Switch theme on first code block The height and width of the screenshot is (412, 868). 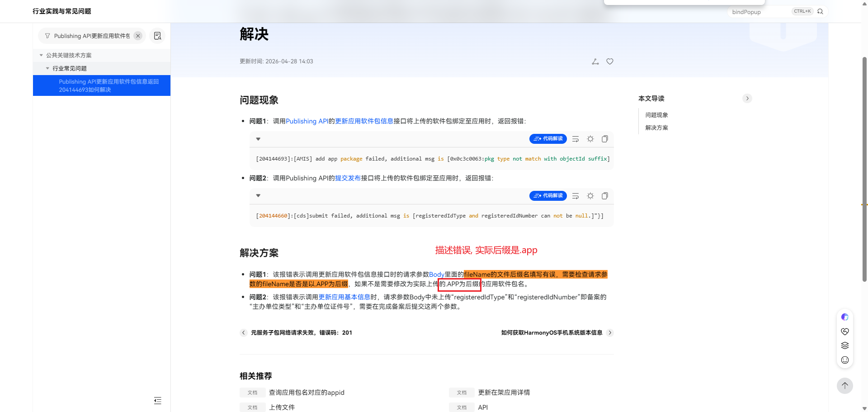point(590,139)
